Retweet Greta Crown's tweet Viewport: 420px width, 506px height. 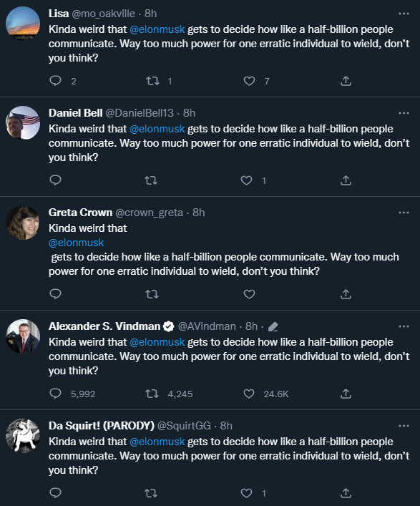click(152, 294)
